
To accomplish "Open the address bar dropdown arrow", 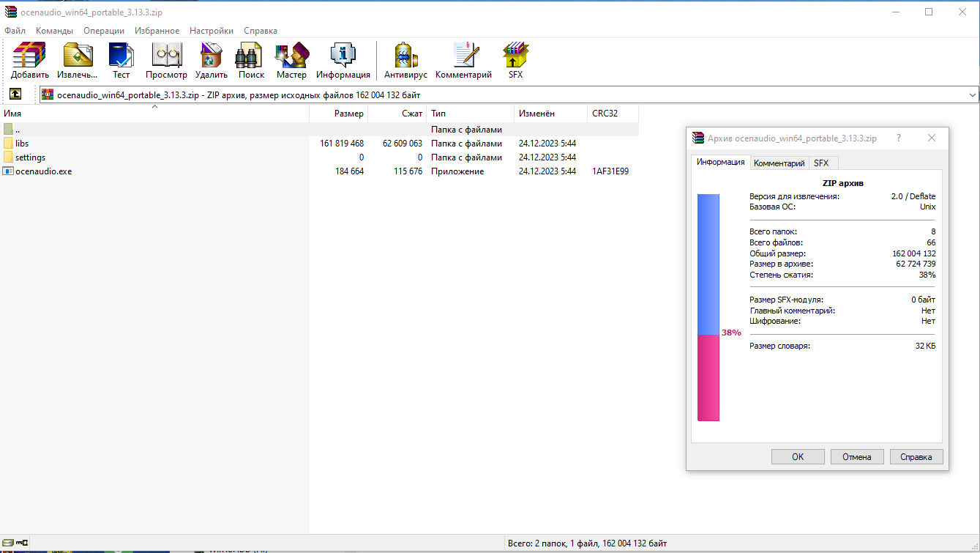I will click(973, 94).
